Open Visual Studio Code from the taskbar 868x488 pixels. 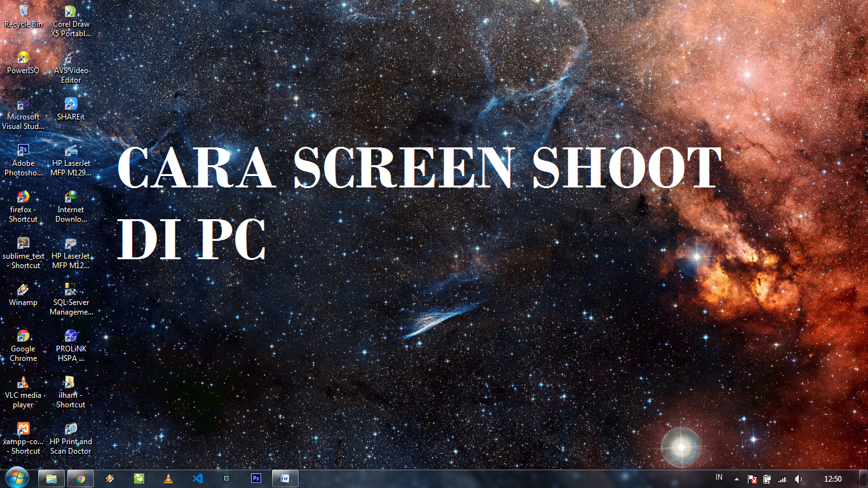click(x=197, y=478)
